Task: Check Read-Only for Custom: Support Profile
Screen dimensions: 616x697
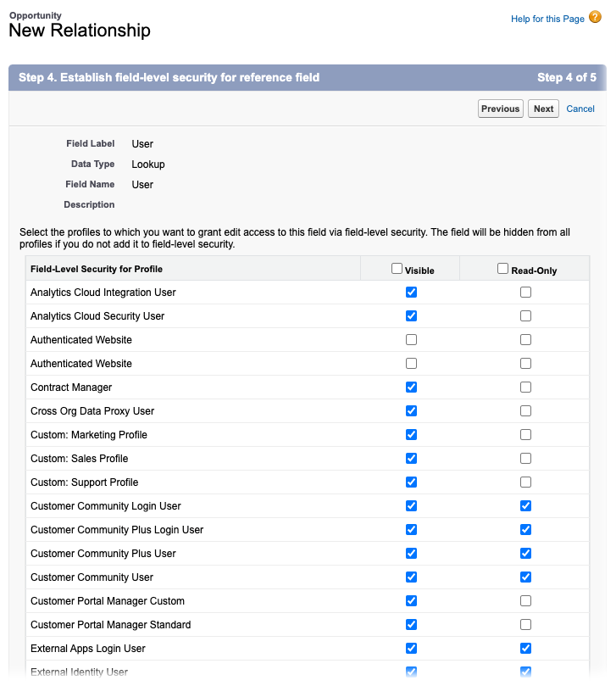Action: 525,482
